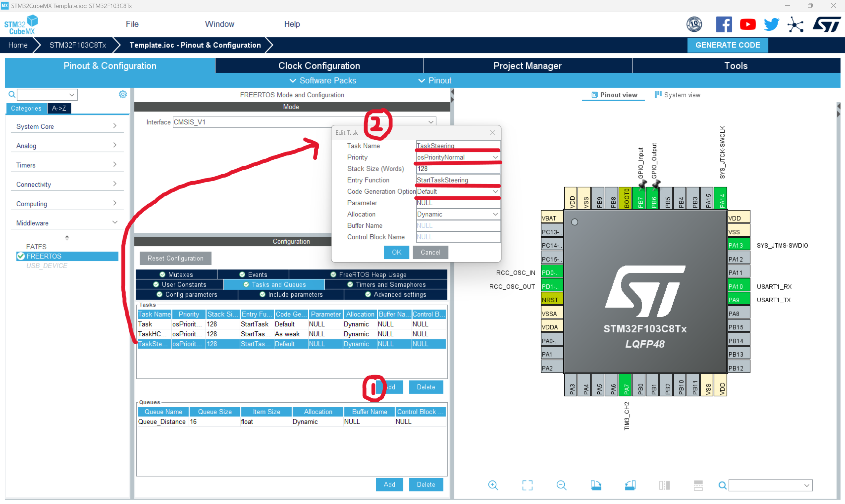The height and width of the screenshot is (504, 845).
Task: Click the fit-to-screen pinout icon
Action: tap(527, 485)
